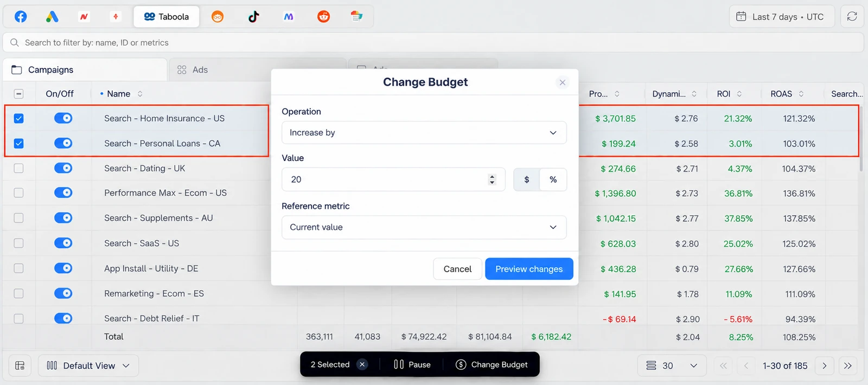The image size is (868, 385).
Task: Click Change Budget in the bulk action bar
Action: click(492, 364)
